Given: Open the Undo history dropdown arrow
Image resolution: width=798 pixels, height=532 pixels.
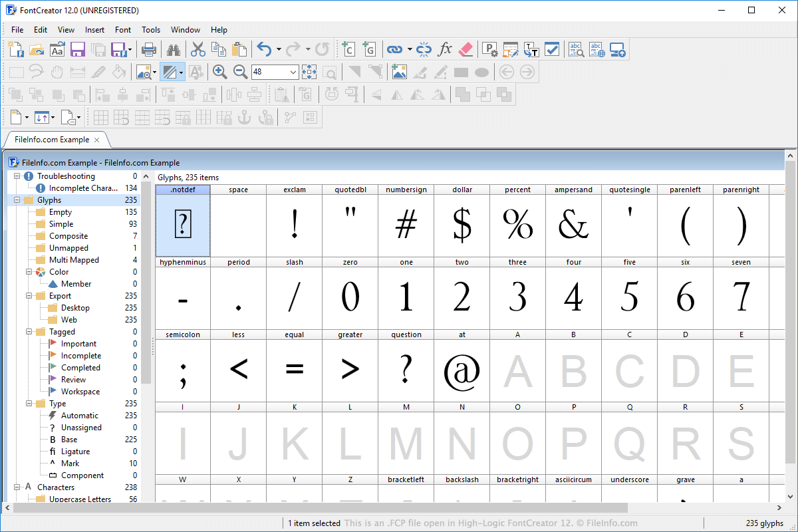Looking at the screenshot, I should point(279,49).
